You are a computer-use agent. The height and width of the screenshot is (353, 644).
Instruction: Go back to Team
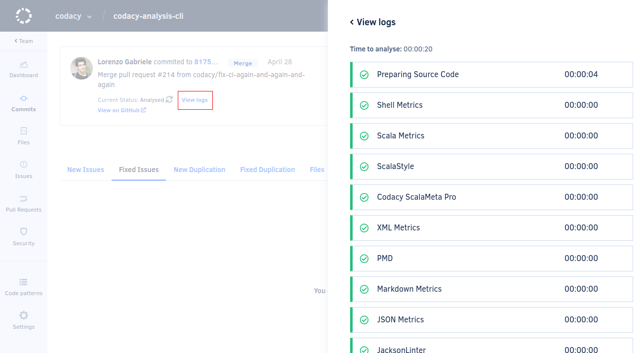pyautogui.click(x=24, y=41)
